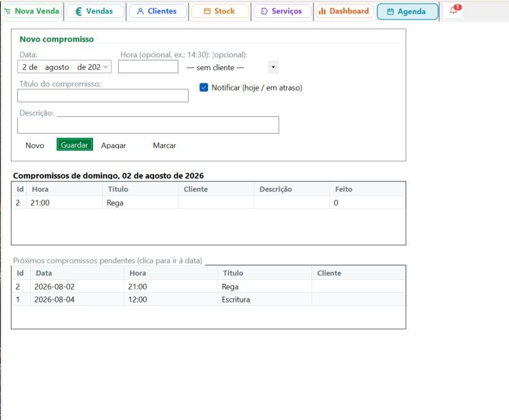Click the Novo button

(35, 145)
